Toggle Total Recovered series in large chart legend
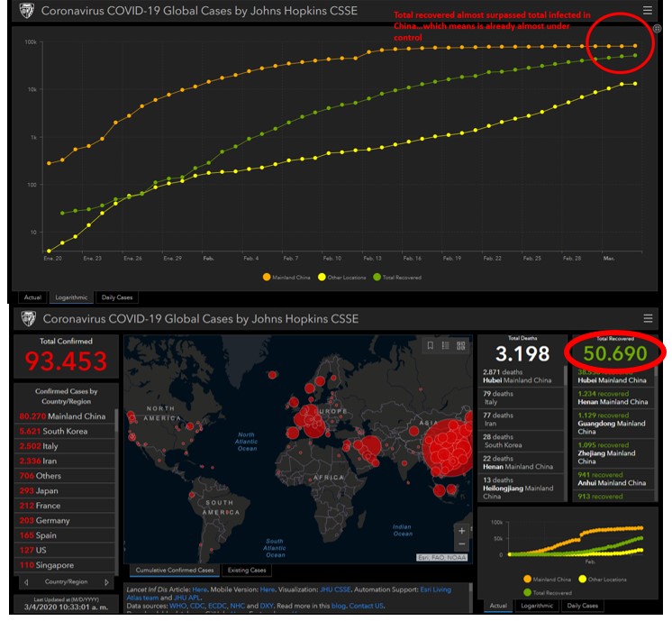This screenshot has width=672, height=621. (397, 278)
